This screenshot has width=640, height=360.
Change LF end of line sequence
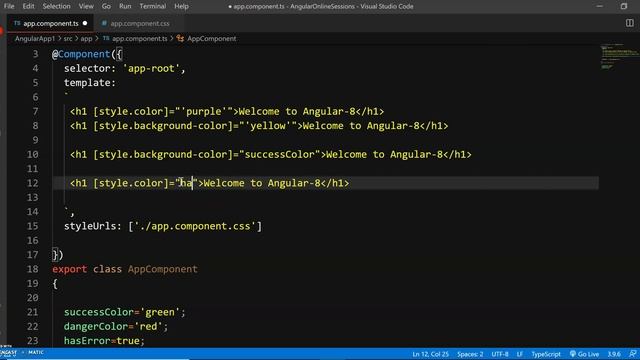520,354
